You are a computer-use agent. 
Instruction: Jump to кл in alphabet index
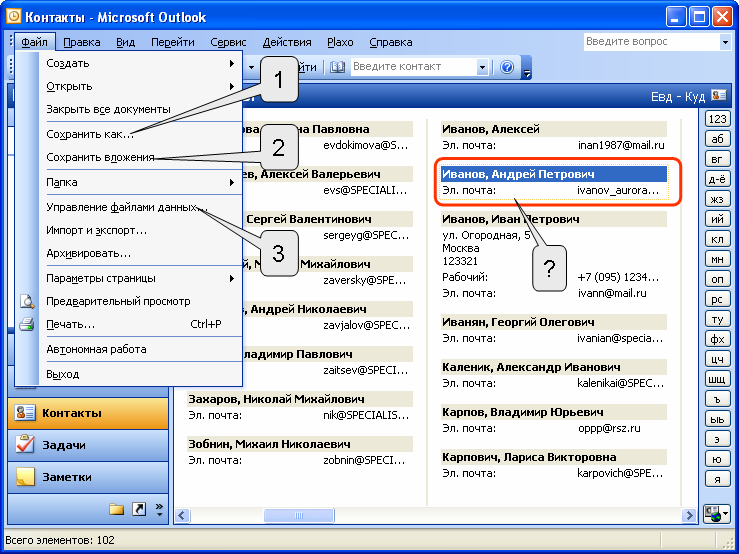point(717,239)
